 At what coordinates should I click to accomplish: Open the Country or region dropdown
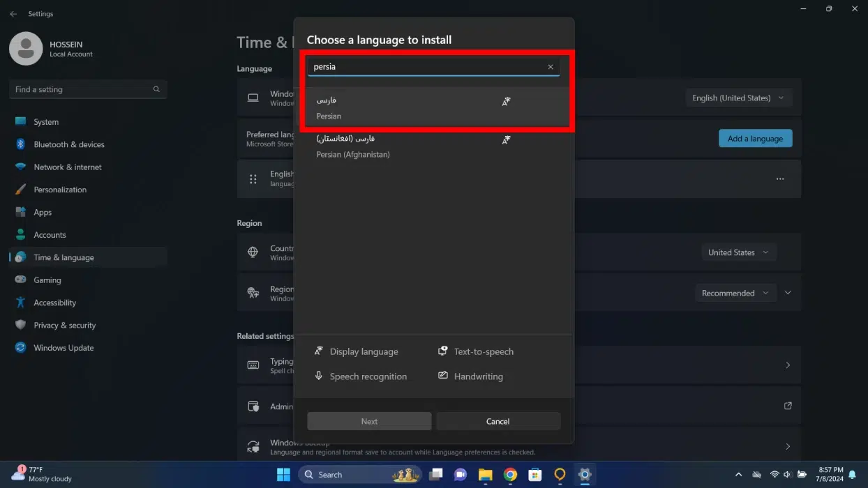pyautogui.click(x=738, y=252)
